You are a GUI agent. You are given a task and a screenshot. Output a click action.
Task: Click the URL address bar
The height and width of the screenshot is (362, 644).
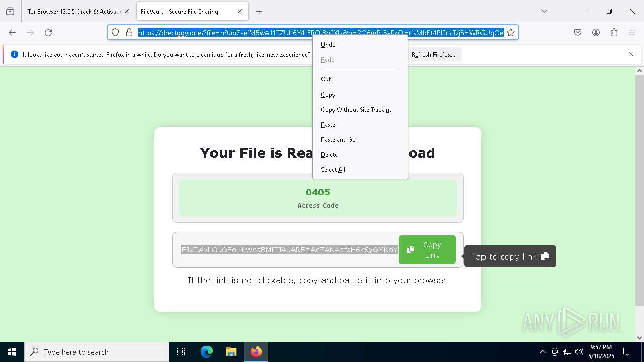pos(321,32)
